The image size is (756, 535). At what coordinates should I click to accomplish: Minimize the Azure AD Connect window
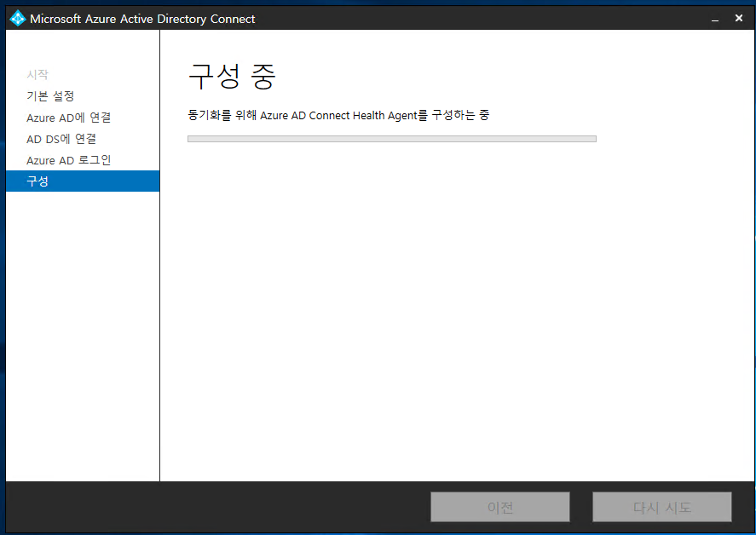tap(715, 19)
